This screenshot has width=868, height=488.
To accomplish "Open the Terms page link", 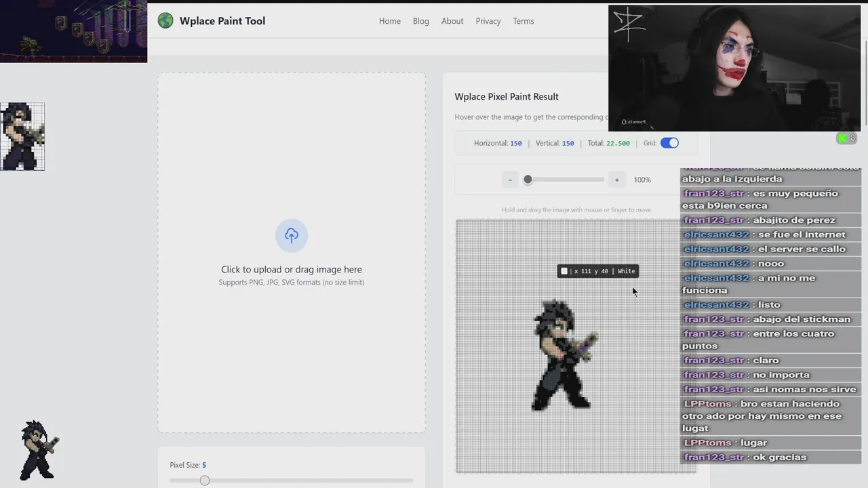I will [524, 21].
